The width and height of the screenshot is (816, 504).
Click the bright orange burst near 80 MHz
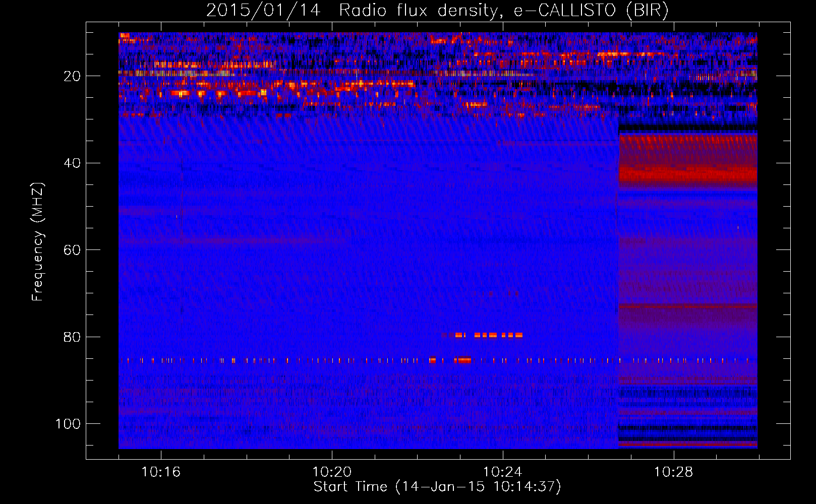tap(488, 335)
